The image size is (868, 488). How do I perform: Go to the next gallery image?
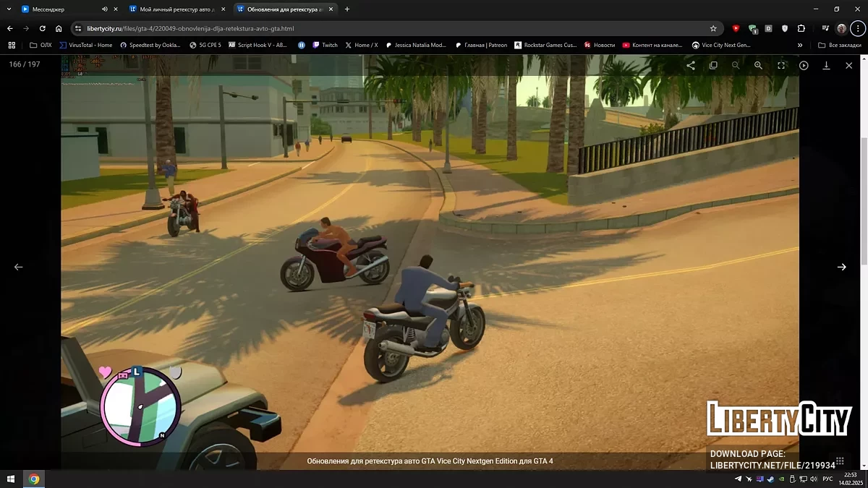coord(841,267)
